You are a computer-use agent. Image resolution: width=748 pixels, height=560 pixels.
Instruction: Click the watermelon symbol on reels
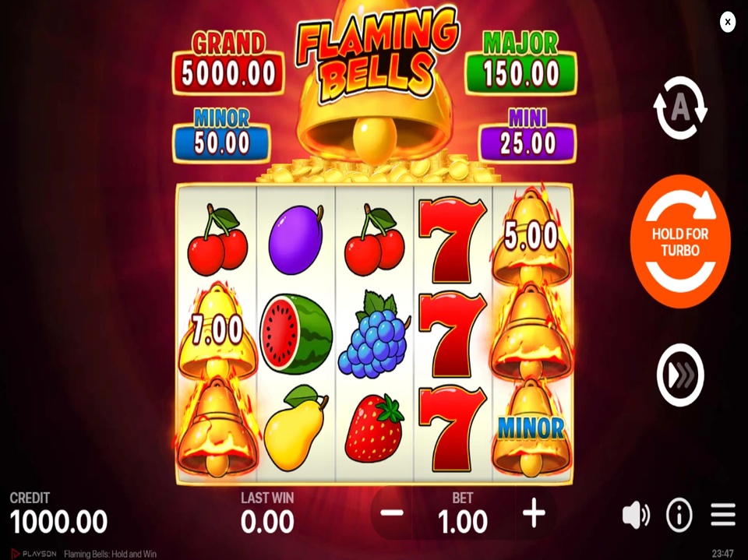(296, 333)
